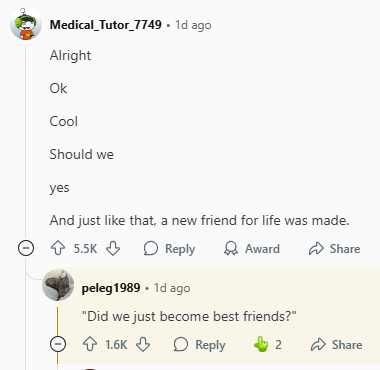
Task: Collapse Medical_Tutor_7749's comment thread
Action: tap(26, 249)
